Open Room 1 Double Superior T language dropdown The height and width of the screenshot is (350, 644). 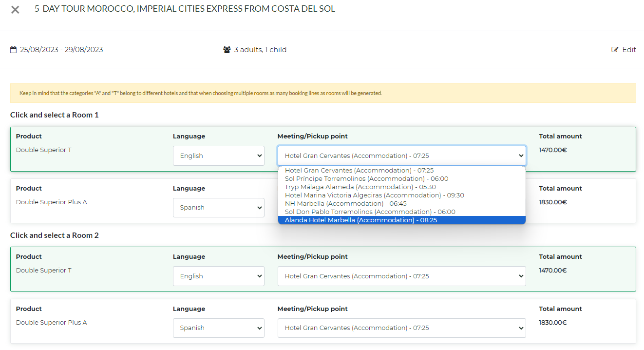(218, 156)
